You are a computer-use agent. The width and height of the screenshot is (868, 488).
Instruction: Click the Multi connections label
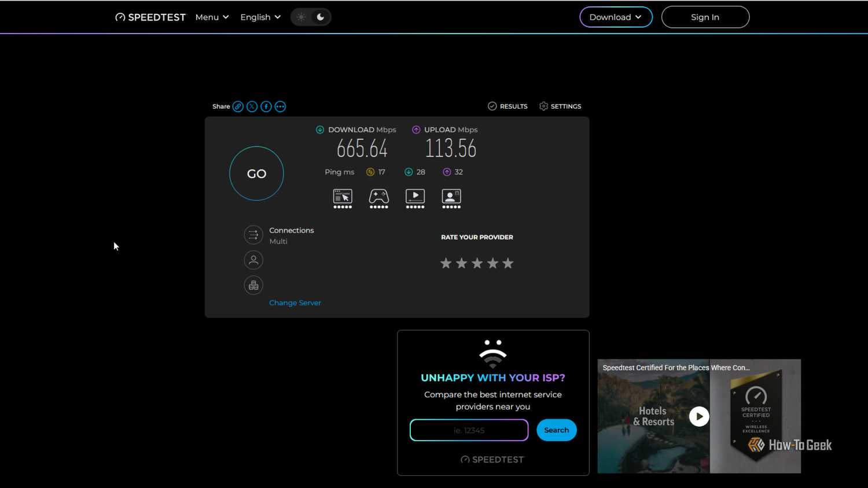[x=278, y=242]
